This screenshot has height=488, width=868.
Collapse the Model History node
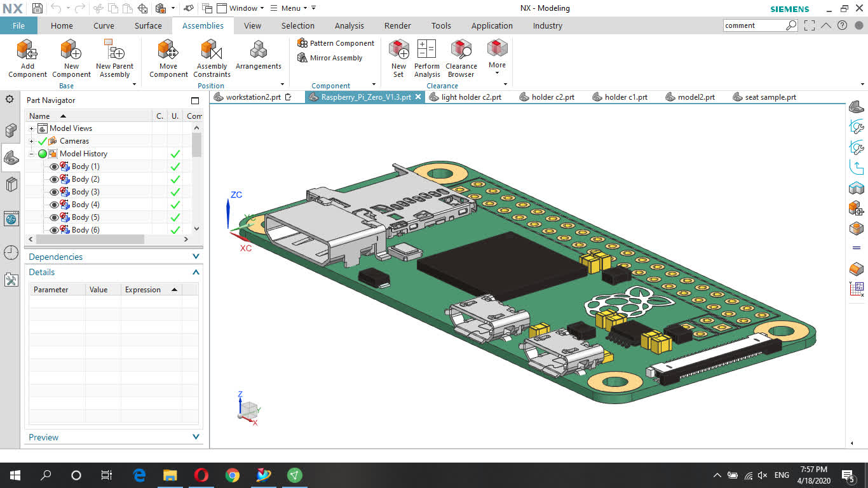(31, 154)
